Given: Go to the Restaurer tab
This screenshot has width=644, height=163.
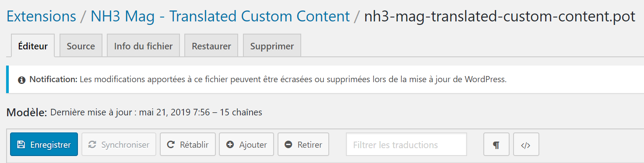Looking at the screenshot, I should (x=211, y=45).
